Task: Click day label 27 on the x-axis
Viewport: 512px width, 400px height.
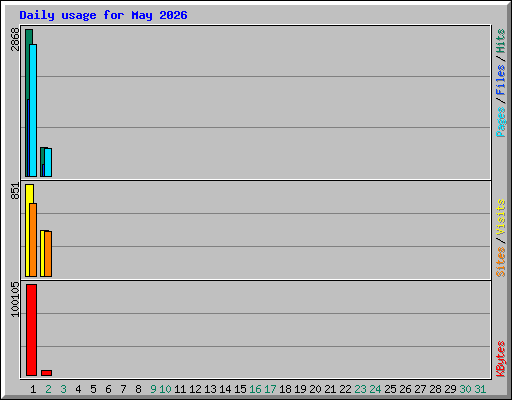Action: pos(420,389)
